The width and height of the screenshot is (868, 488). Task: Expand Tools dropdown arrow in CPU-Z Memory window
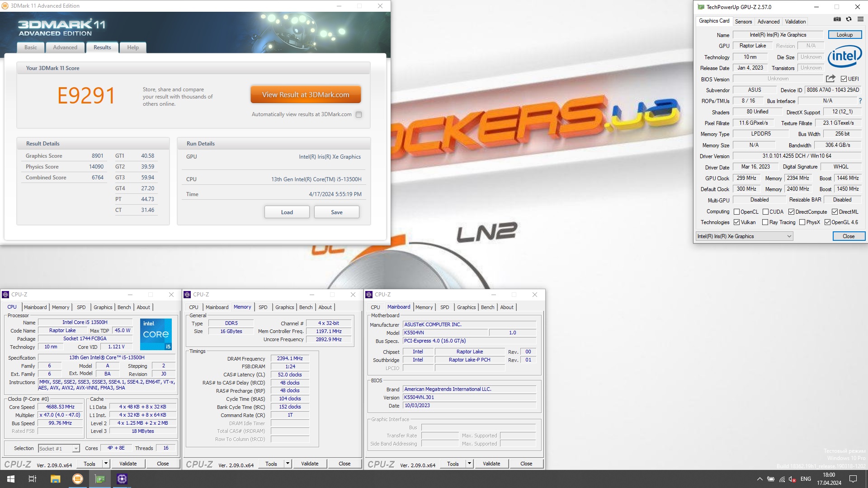tap(288, 464)
